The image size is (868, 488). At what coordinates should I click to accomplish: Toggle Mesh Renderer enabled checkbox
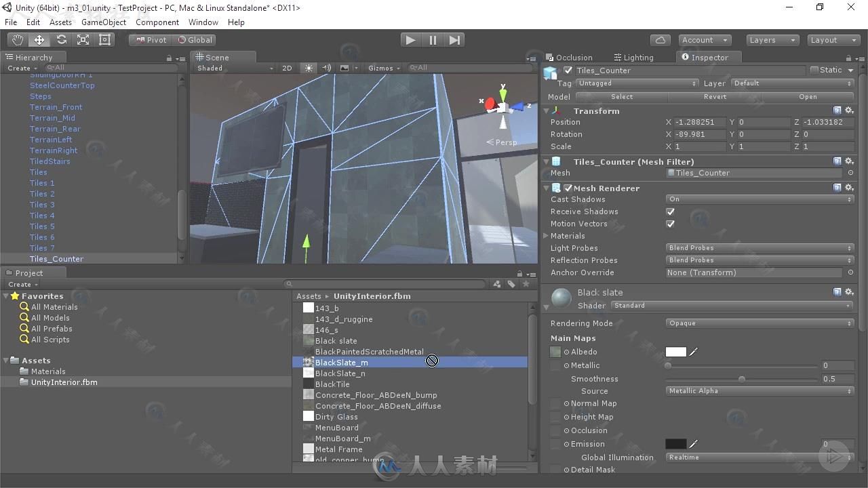click(x=568, y=188)
